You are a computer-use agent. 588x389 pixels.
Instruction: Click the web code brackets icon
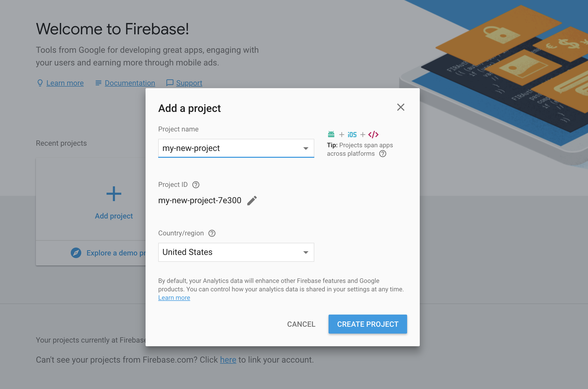coord(373,135)
